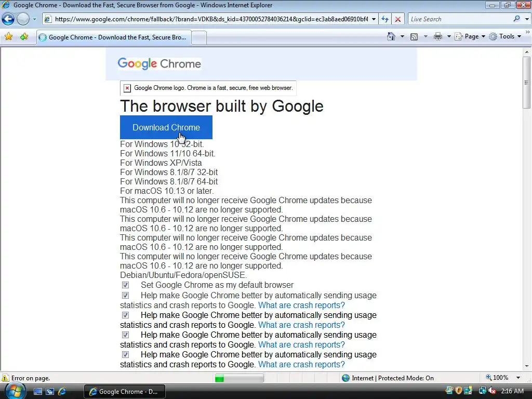Image resolution: width=532 pixels, height=399 pixels.
Task: Click the Google Chrome taskbar window button
Action: click(x=125, y=392)
